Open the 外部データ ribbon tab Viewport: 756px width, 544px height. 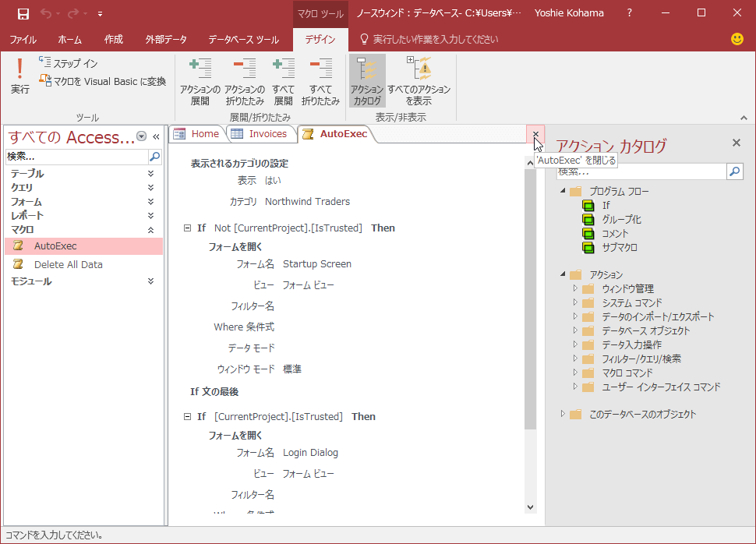click(x=166, y=40)
